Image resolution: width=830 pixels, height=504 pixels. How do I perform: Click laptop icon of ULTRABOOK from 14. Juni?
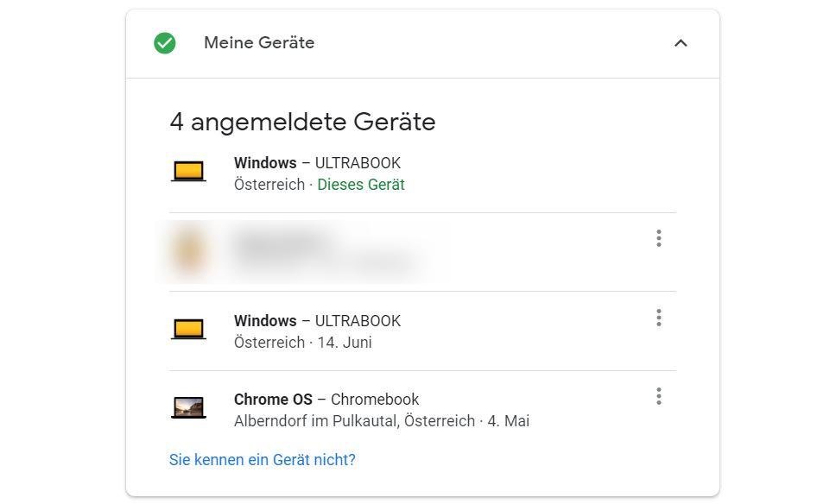pos(188,329)
